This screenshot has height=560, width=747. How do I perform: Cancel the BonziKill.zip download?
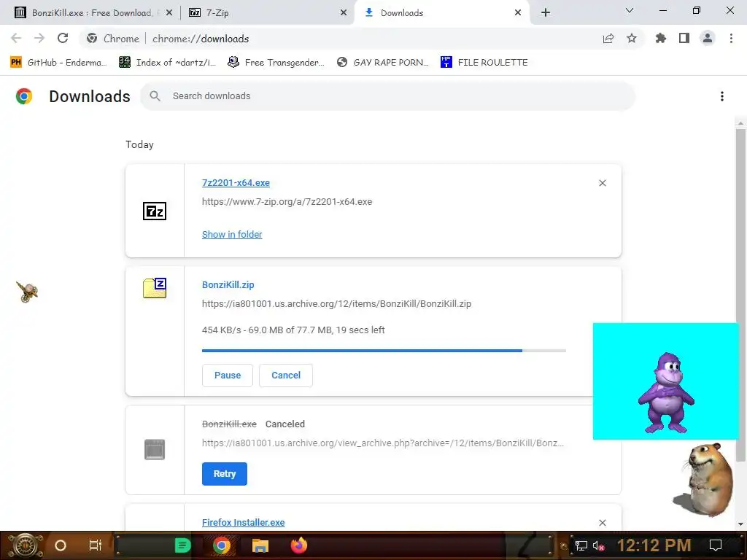pyautogui.click(x=286, y=376)
